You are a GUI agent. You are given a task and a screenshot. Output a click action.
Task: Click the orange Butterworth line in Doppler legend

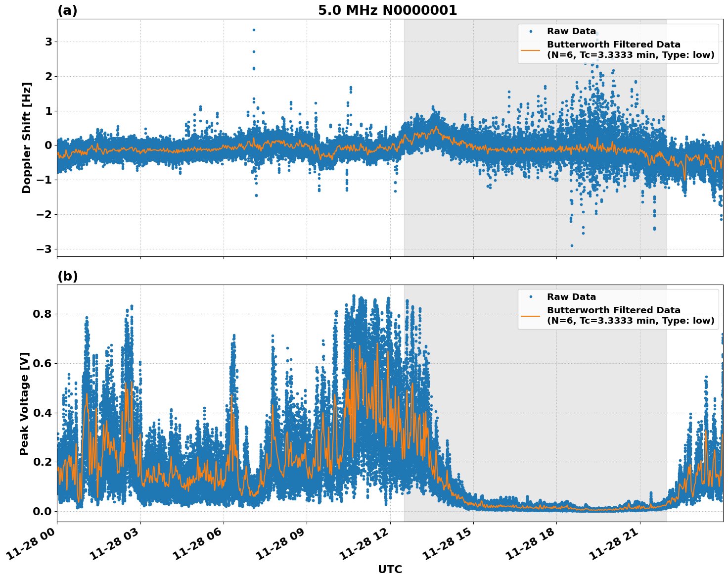point(530,50)
